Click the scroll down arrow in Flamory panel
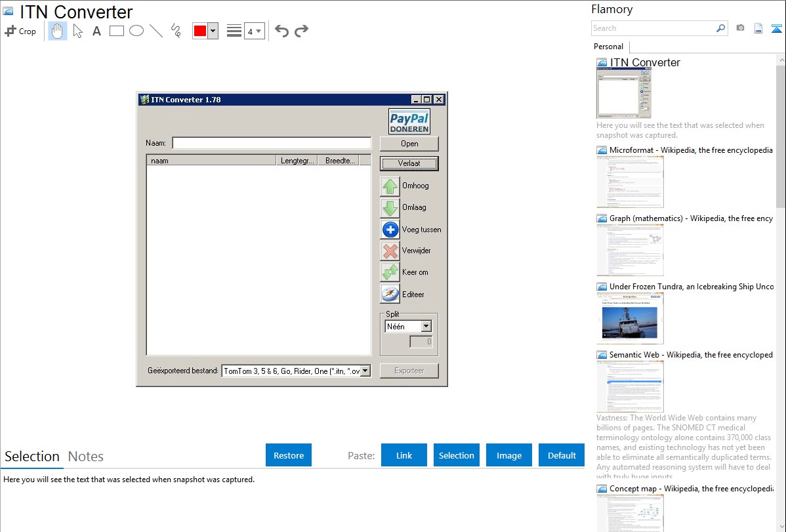Screen dimensions: 786x532 (x=781, y=527)
